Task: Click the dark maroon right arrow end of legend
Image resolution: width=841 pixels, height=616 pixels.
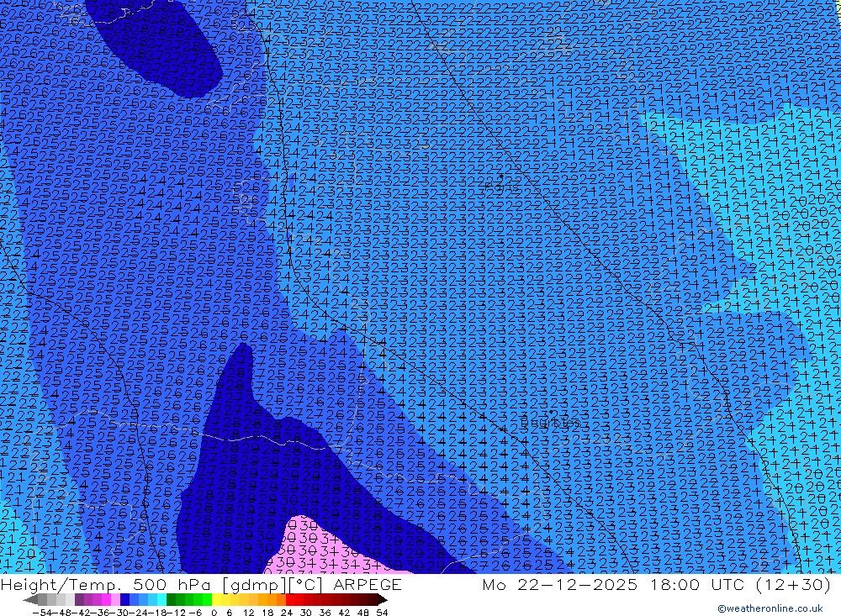Action: (x=383, y=600)
